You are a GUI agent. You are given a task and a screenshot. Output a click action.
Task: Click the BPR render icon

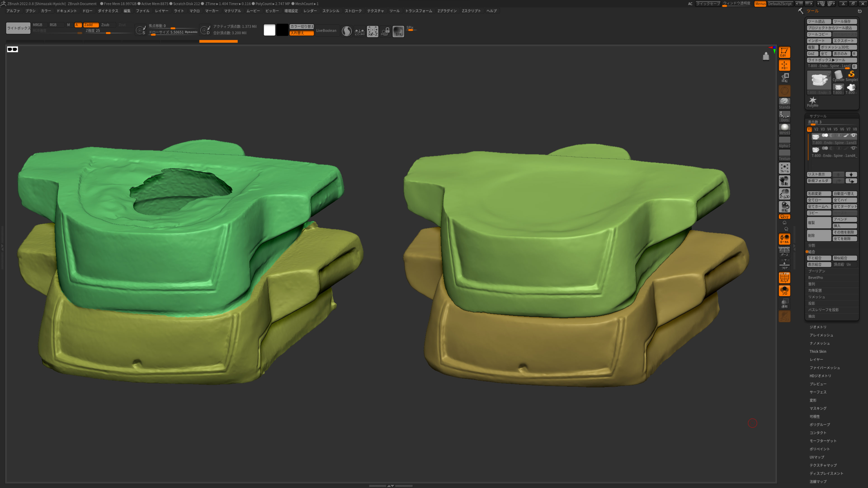398,31
